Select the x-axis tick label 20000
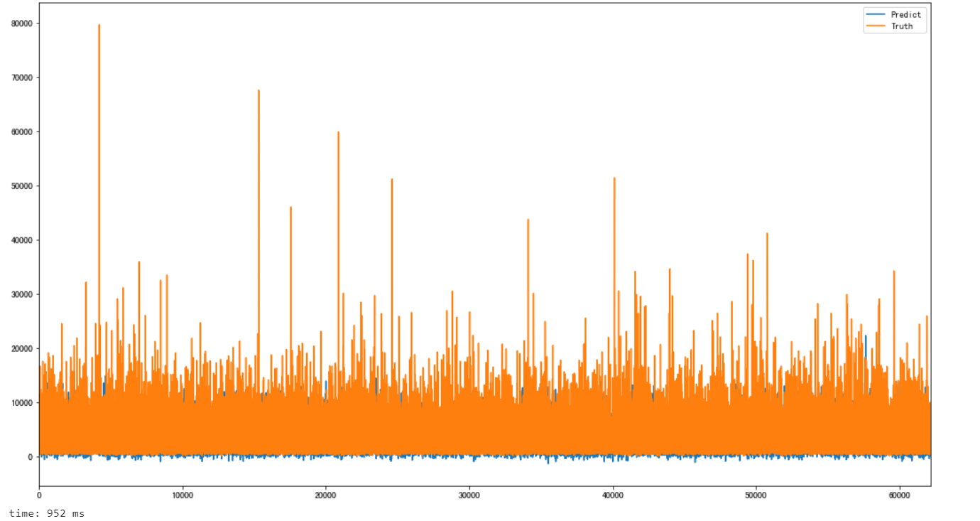Image resolution: width=980 pixels, height=521 pixels. (x=326, y=495)
